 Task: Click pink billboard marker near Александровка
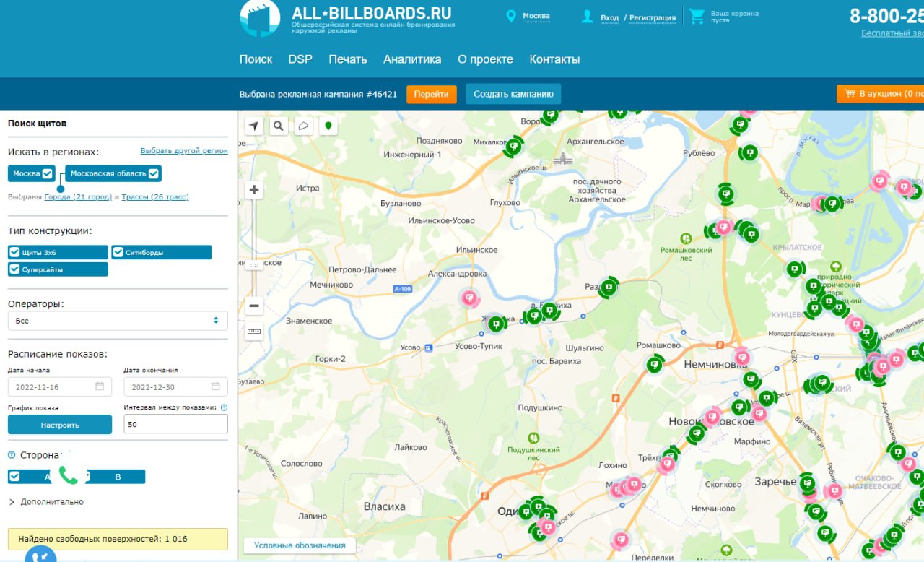[470, 297]
